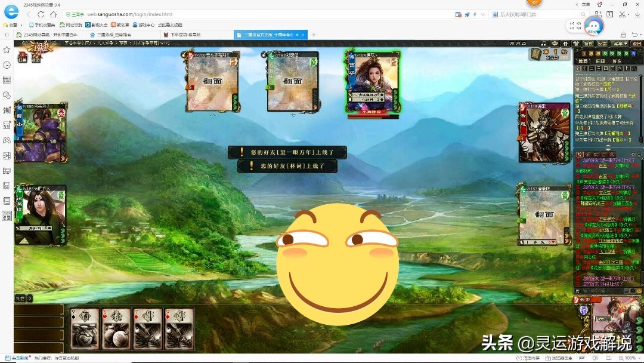Open the 影视大全 bookmark
Screen dimensions: 644x363
(97, 25)
